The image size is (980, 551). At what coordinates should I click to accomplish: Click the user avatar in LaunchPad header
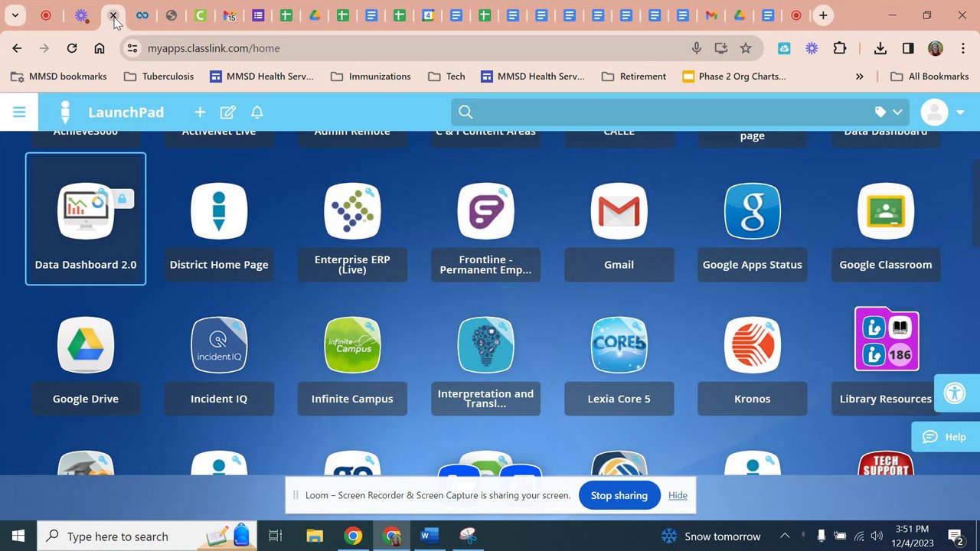click(934, 112)
